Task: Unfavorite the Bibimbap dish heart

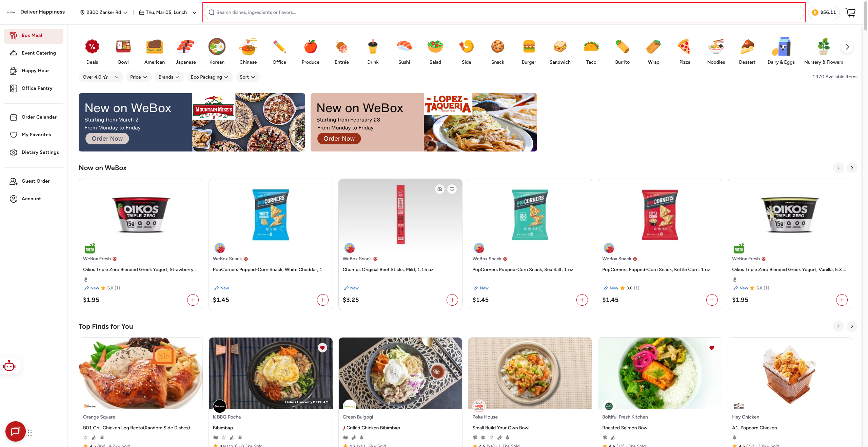Action: tap(322, 348)
